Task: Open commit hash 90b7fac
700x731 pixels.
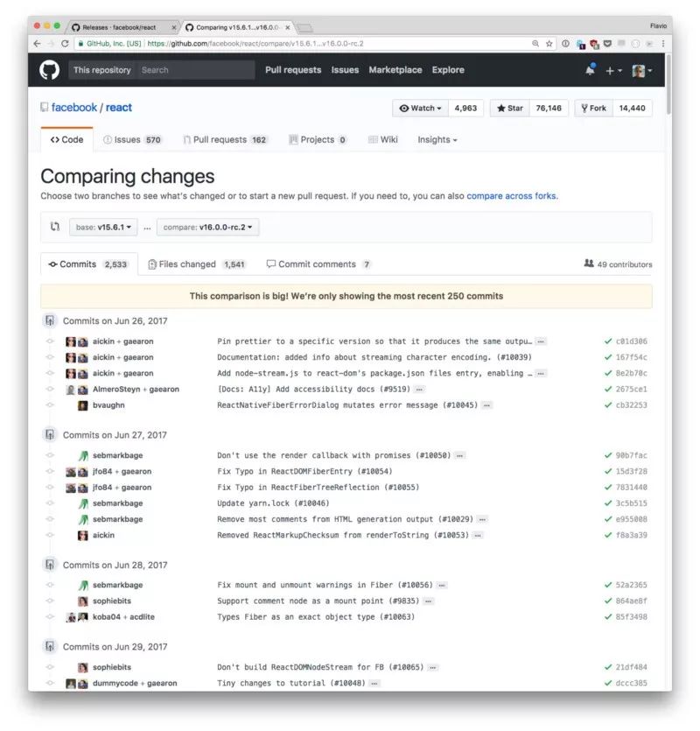Action: coord(630,456)
